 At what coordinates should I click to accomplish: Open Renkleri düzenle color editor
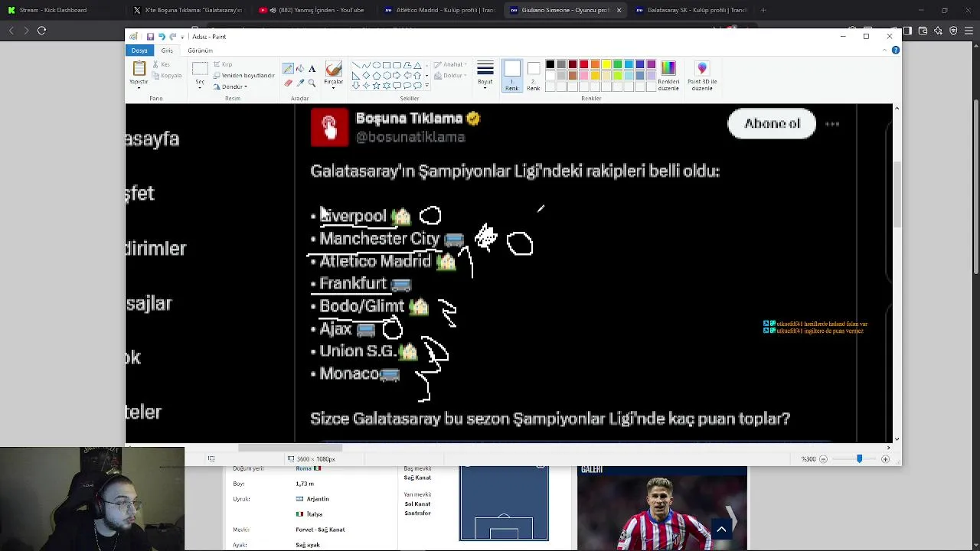click(x=668, y=76)
